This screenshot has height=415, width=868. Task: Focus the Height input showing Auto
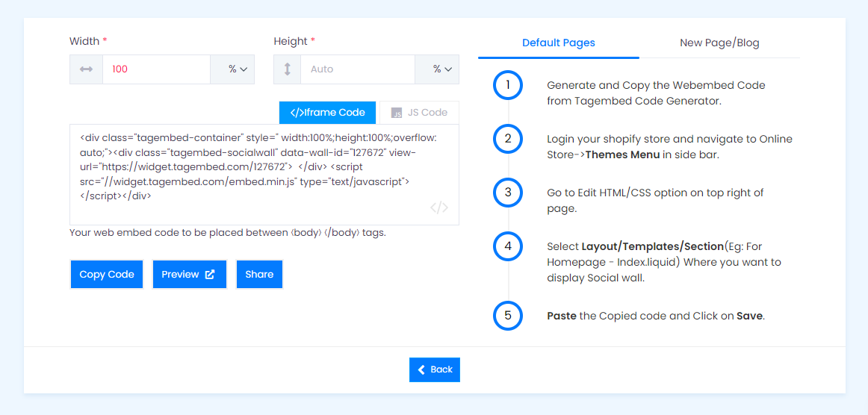[358, 69]
